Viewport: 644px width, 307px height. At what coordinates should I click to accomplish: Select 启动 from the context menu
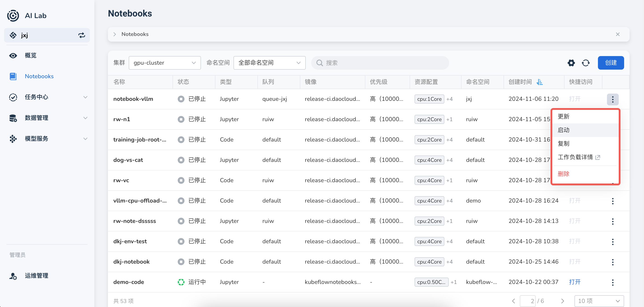tap(585, 130)
